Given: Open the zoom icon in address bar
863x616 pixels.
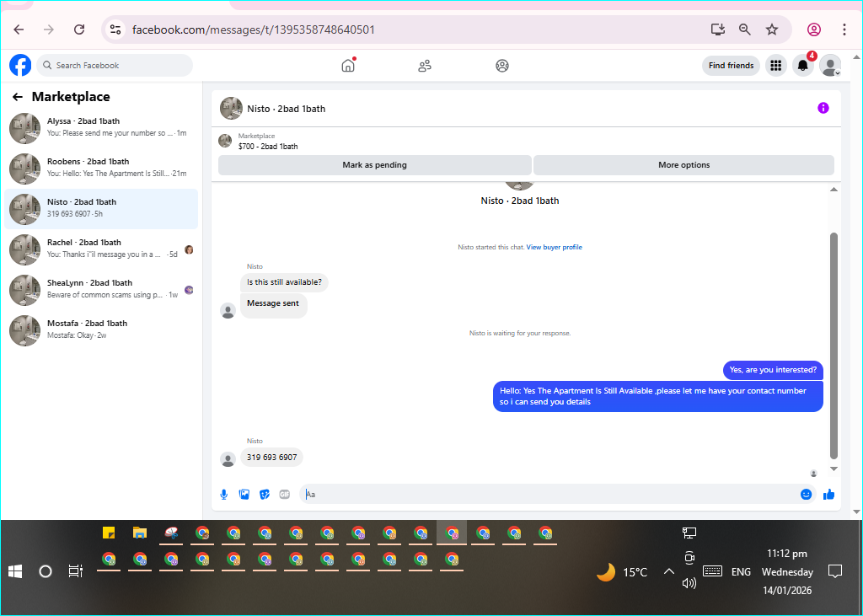Looking at the screenshot, I should (x=745, y=29).
